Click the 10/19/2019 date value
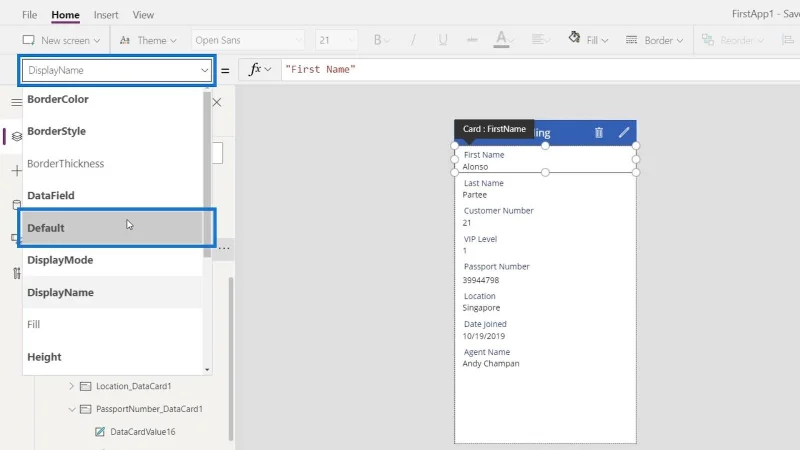The height and width of the screenshot is (450, 800). (x=484, y=336)
